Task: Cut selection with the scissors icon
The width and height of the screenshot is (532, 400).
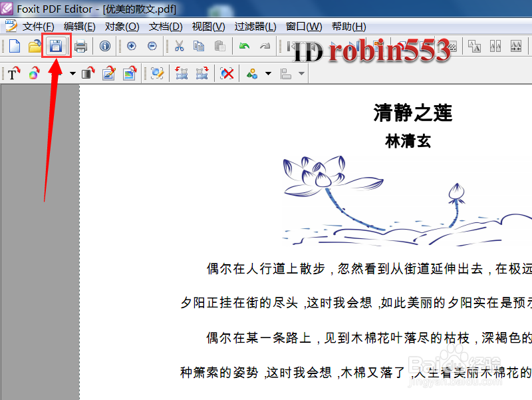Action: 179,46
